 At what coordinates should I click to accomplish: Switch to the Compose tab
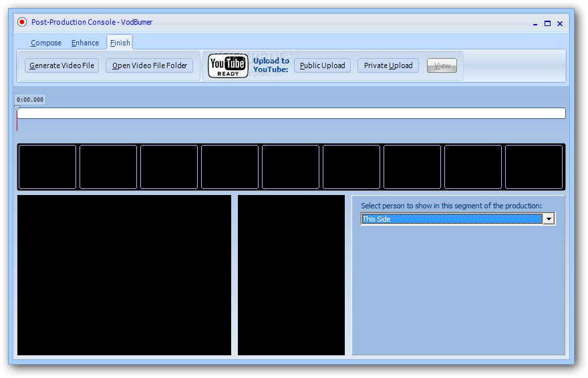click(46, 43)
